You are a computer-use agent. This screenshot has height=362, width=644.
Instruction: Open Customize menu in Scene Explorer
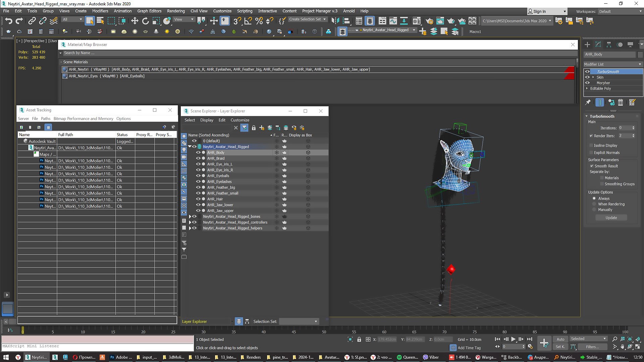click(x=240, y=120)
